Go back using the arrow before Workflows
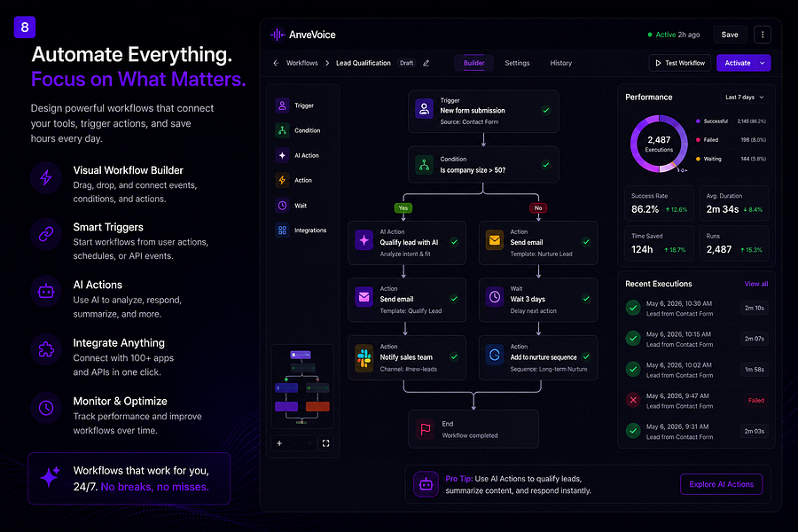 (276, 63)
